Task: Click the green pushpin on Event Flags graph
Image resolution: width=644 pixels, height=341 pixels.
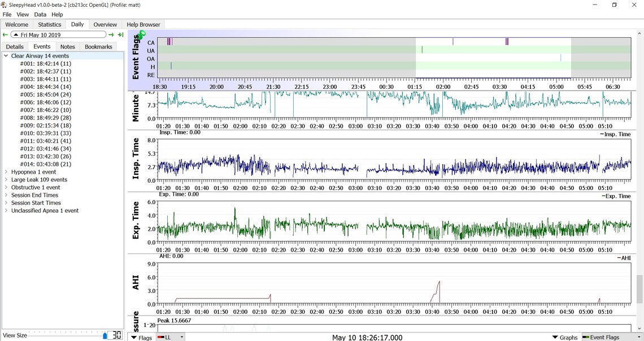Action: pyautogui.click(x=141, y=35)
